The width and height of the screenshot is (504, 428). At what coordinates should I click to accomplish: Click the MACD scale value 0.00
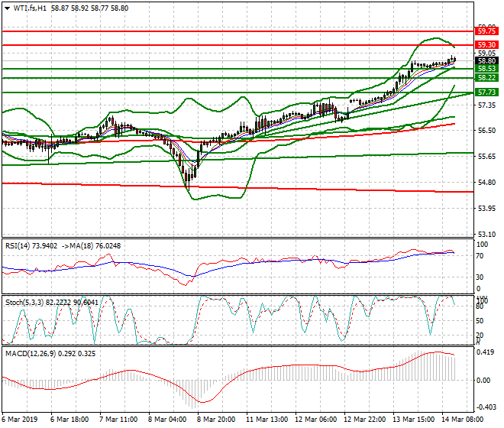click(x=483, y=381)
